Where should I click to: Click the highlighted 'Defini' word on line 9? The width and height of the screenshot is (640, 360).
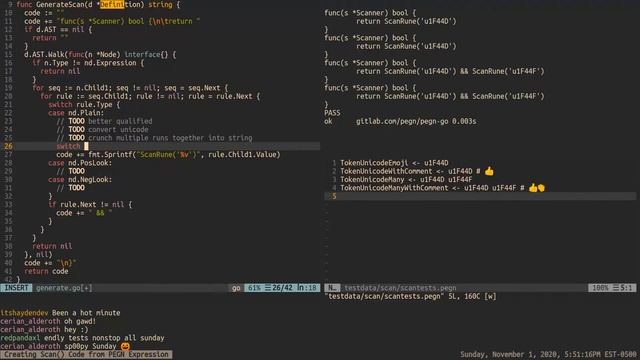pos(112,4)
